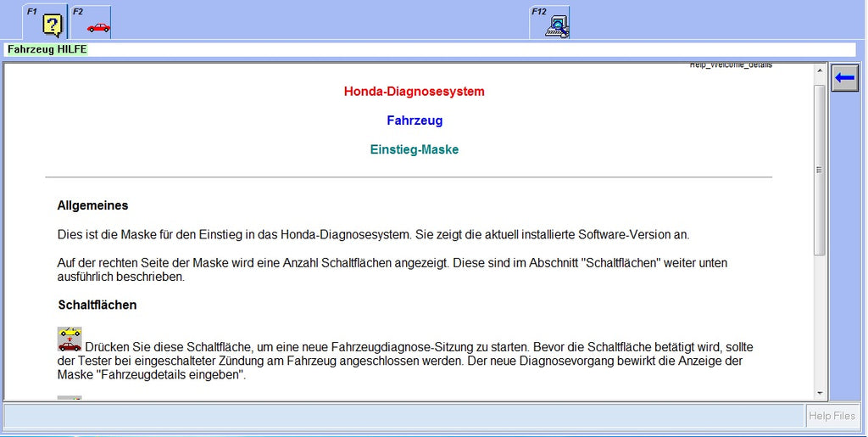Image resolution: width=868 pixels, height=437 pixels.
Task: Click the help scrollbar down arrow
Action: [820, 393]
